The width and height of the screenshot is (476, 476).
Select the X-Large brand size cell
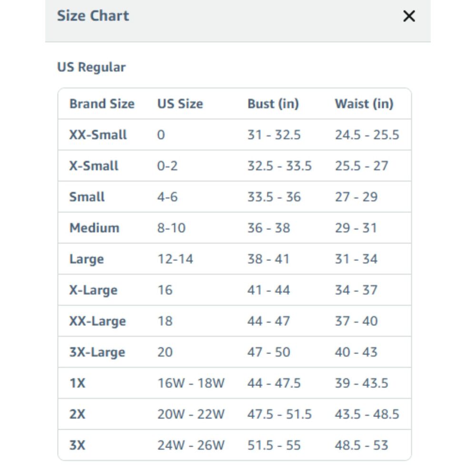[93, 290]
